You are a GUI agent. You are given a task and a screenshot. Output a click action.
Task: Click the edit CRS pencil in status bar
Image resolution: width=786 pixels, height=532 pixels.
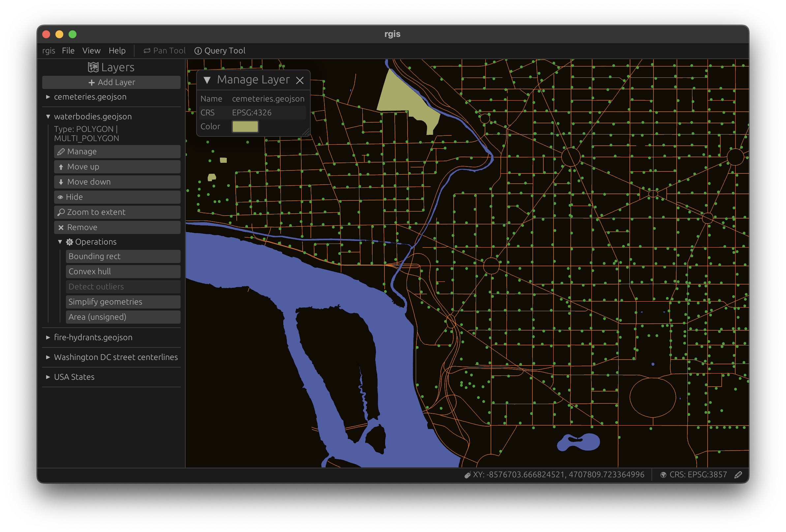(x=738, y=475)
